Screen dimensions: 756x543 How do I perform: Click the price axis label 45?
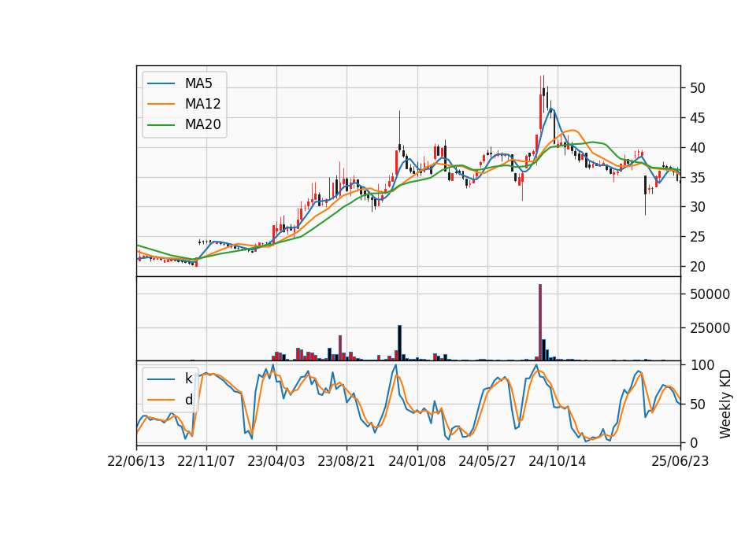click(x=698, y=118)
